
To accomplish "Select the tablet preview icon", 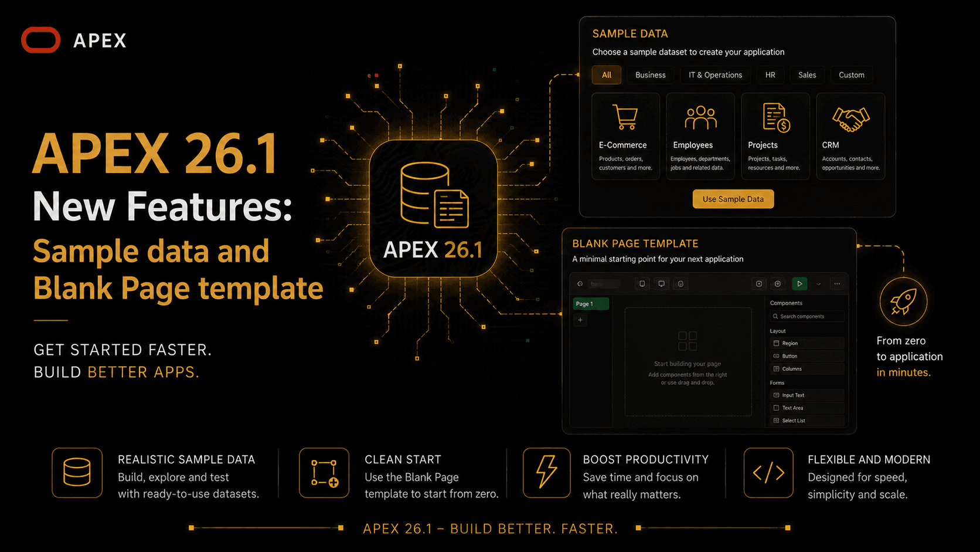I will pyautogui.click(x=642, y=284).
